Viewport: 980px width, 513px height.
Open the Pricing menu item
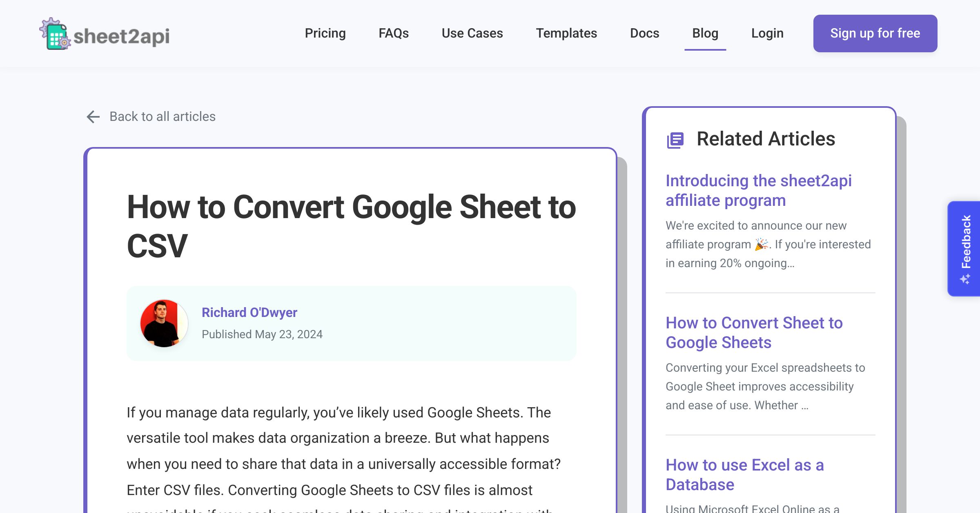pyautogui.click(x=325, y=33)
